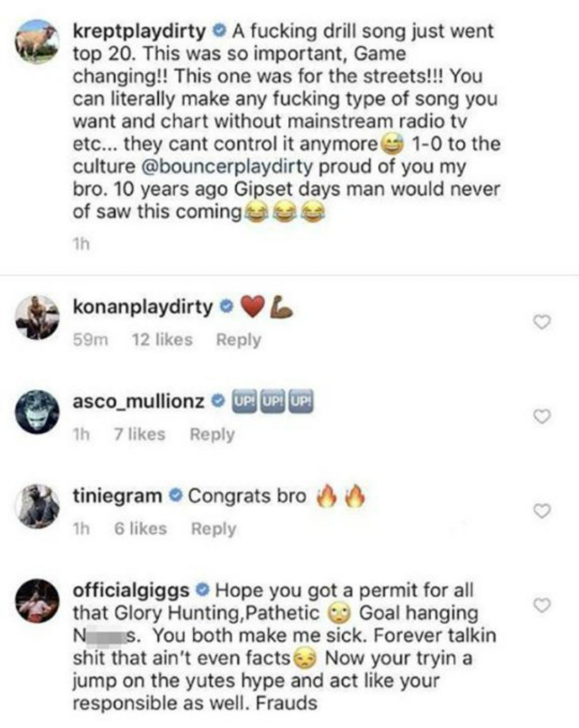View the 6 likes on tiniegram's comment
This screenshot has width=579, height=728.
click(x=141, y=529)
